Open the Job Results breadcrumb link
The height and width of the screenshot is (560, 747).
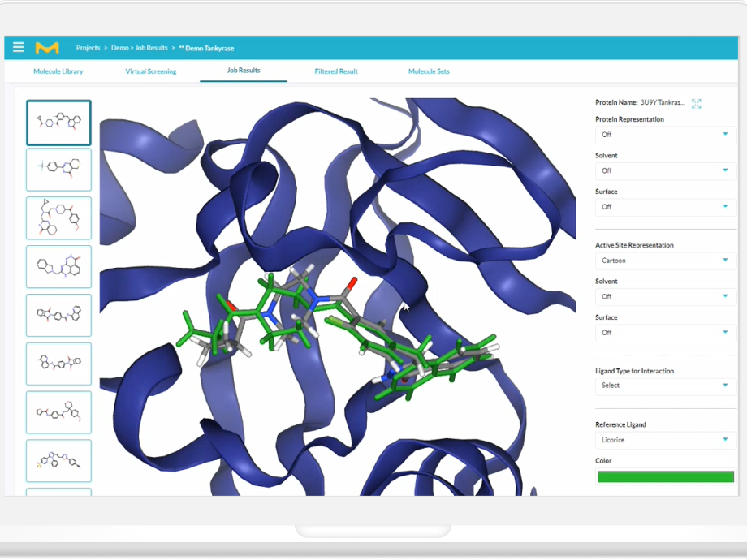tap(152, 48)
